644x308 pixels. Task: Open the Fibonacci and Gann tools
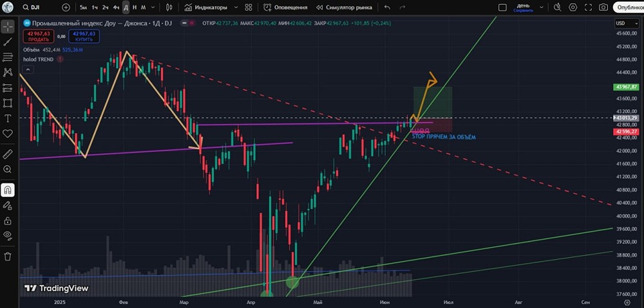click(x=7, y=57)
